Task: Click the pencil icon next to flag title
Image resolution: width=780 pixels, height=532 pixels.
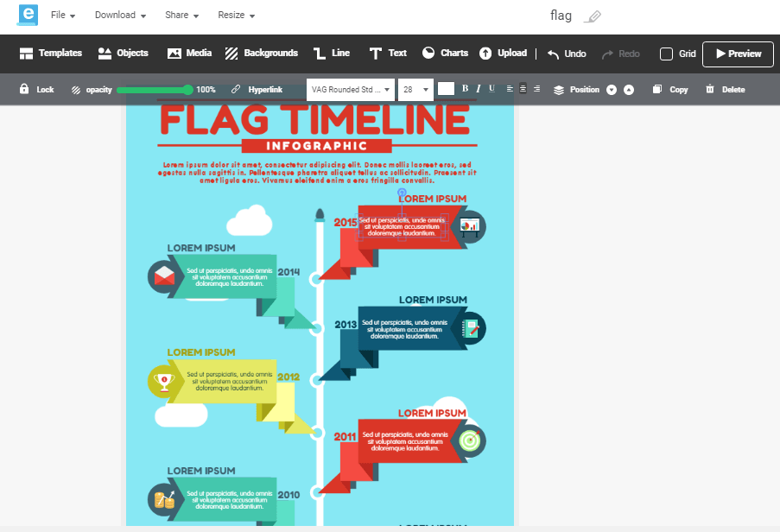Action: point(592,16)
